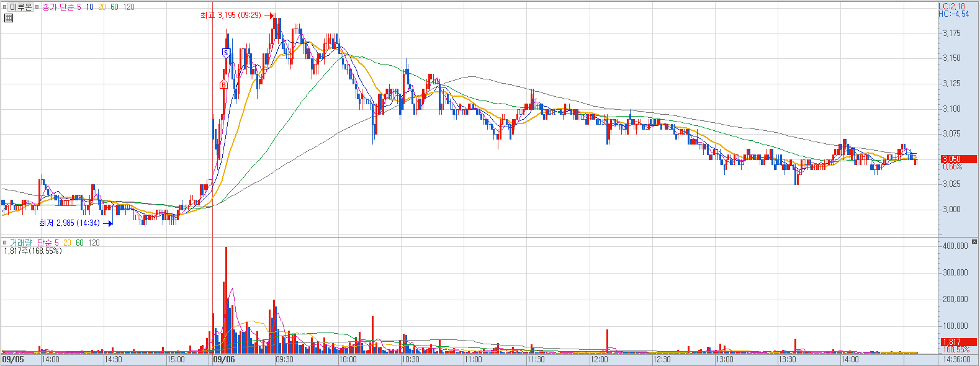The width and height of the screenshot is (980, 366).
Task: Select the price MA 10 legend
Action: tap(90, 7)
